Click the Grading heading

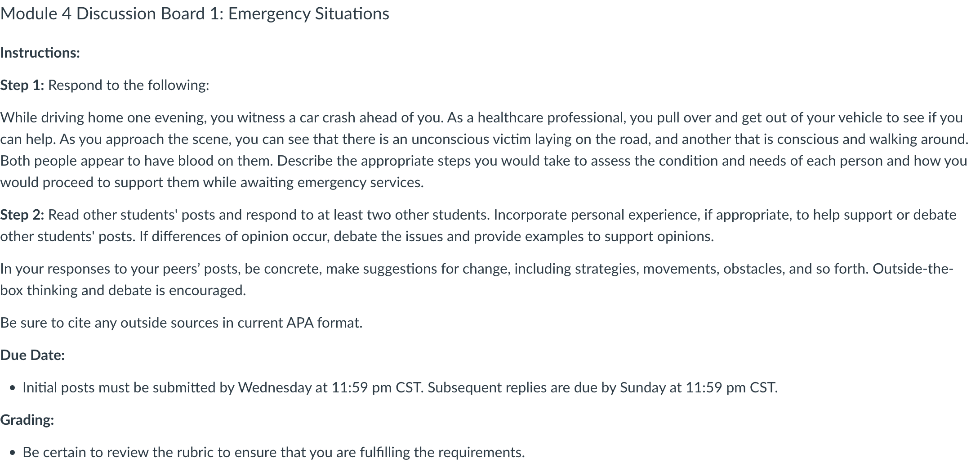(x=27, y=420)
